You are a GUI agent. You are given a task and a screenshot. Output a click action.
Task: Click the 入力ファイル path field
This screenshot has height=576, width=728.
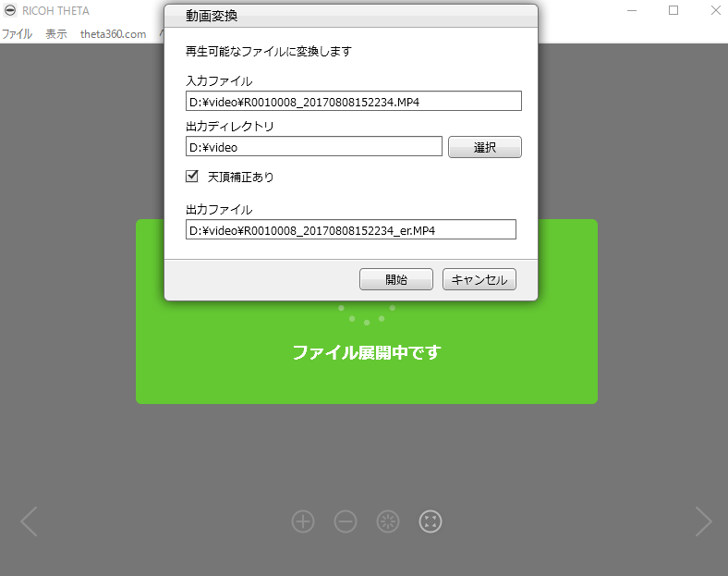pos(353,101)
